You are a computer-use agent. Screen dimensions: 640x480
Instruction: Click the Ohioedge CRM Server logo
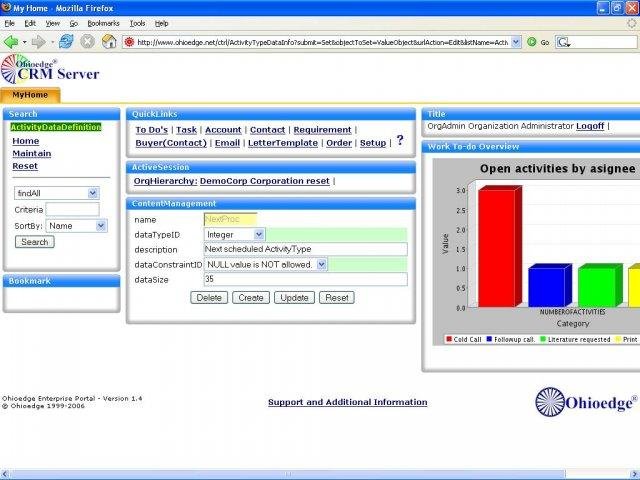50,69
